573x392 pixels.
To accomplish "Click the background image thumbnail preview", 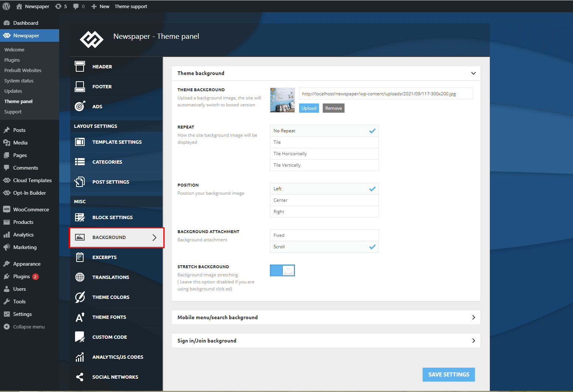I will (282, 100).
